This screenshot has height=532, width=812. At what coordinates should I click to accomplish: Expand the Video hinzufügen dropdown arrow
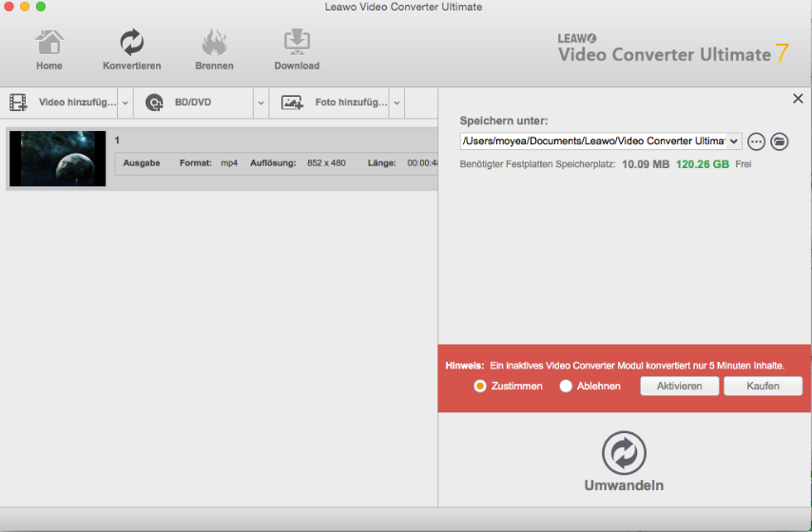(x=126, y=103)
